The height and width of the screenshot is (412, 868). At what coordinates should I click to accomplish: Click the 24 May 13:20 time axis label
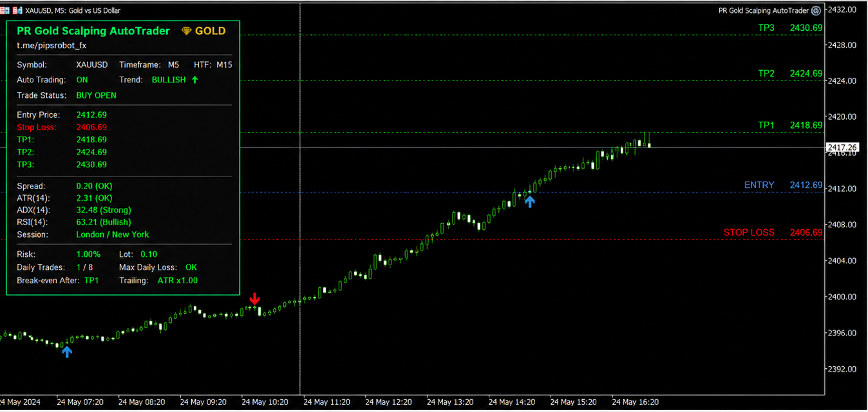point(450,402)
